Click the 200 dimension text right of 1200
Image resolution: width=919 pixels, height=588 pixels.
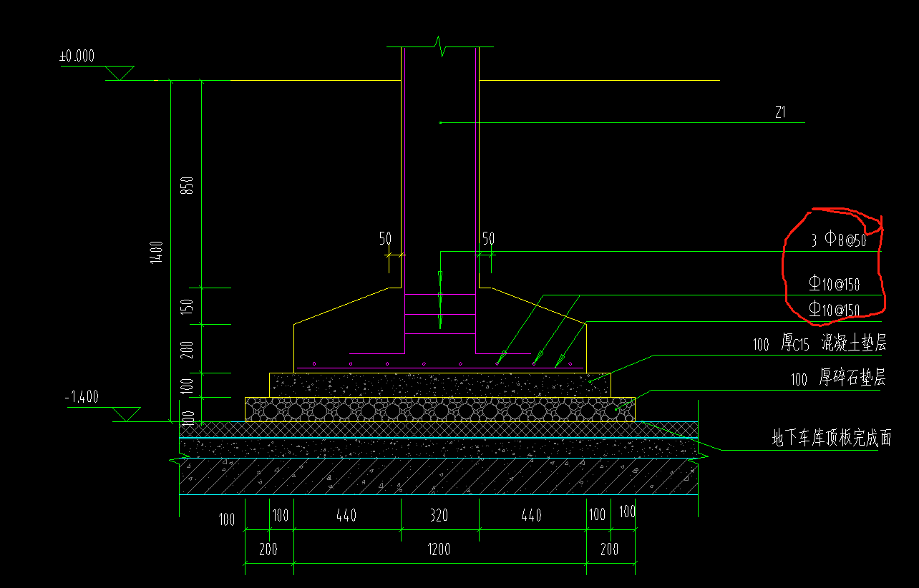click(x=609, y=549)
